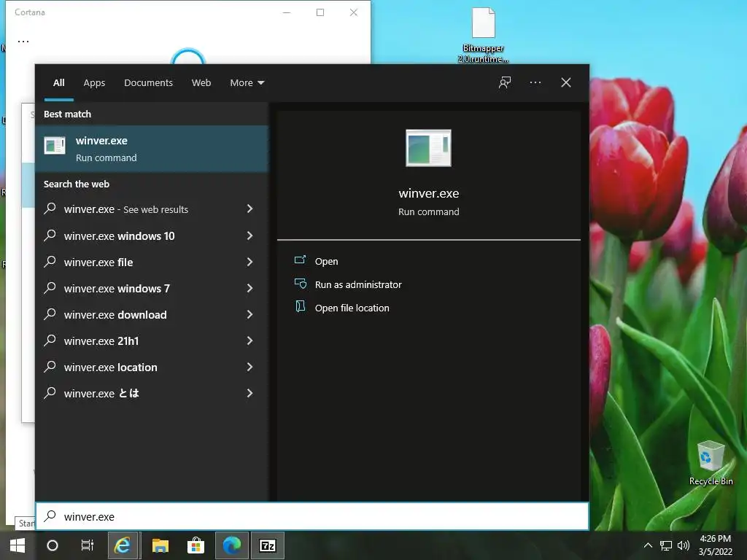747x560 pixels.
Task: Open network status tray icon
Action: (665, 545)
